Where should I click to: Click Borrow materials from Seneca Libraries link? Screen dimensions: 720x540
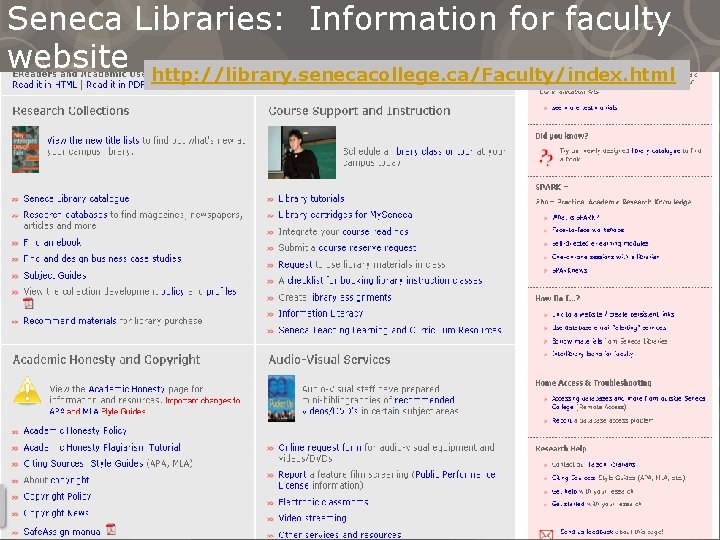[609, 341]
